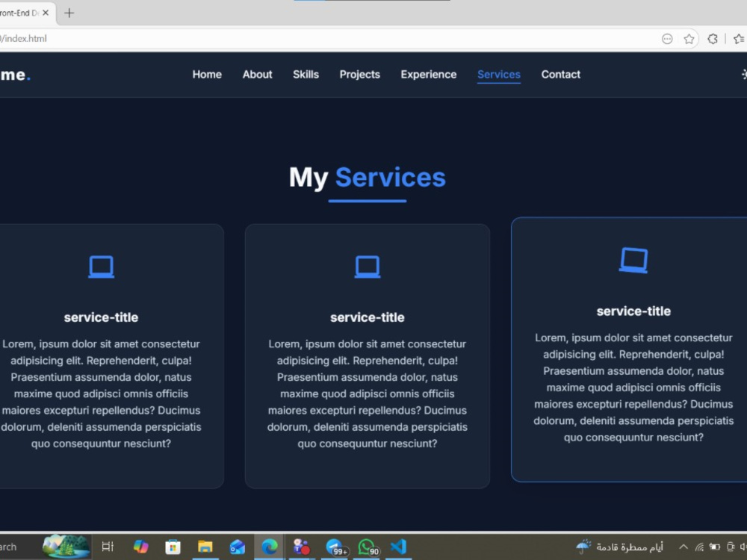Click the active Services nav link
The width and height of the screenshot is (747, 560).
pos(499,74)
